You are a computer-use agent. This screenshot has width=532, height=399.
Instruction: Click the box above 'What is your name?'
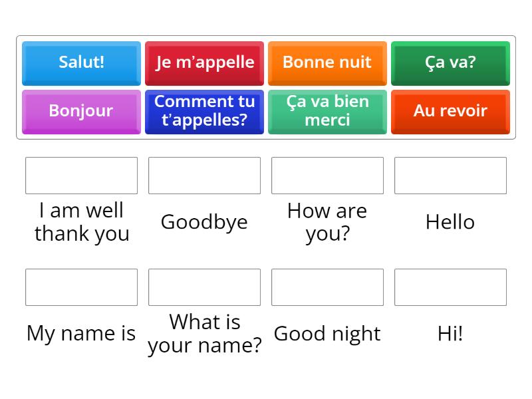tap(204, 287)
